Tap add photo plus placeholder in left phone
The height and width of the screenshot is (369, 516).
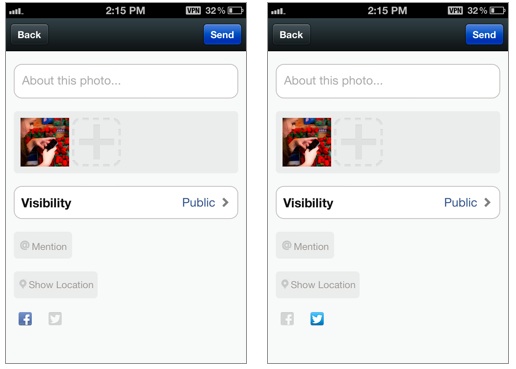[96, 142]
